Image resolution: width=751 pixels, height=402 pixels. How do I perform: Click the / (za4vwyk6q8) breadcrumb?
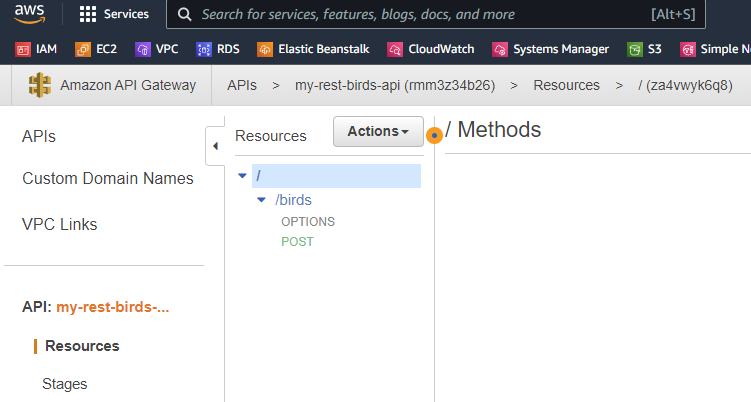[x=685, y=85]
